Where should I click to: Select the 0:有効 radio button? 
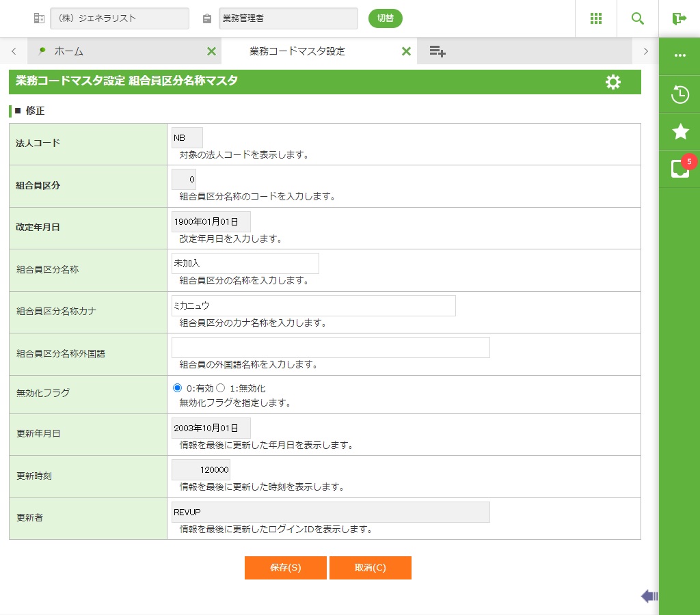(x=178, y=388)
